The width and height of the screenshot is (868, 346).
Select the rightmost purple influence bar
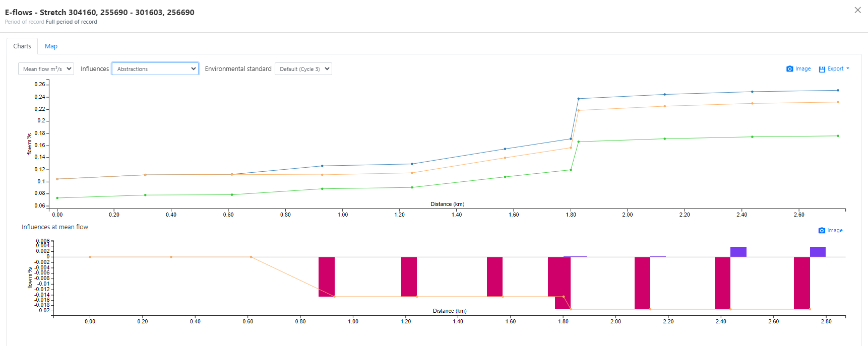click(818, 252)
